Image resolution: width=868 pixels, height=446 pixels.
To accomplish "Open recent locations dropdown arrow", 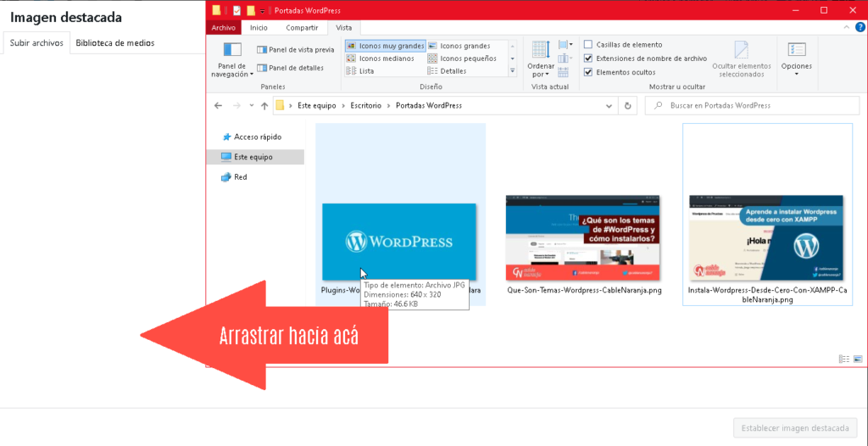I will pyautogui.click(x=251, y=106).
